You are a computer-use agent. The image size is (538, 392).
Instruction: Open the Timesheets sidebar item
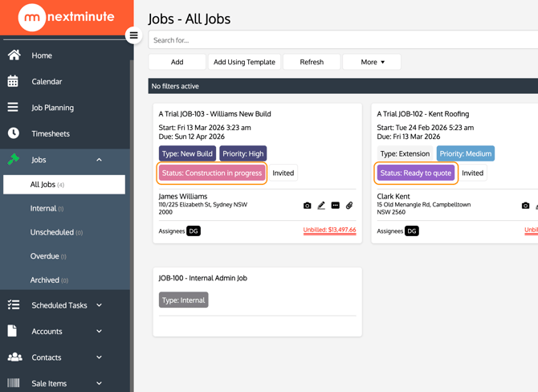coord(50,133)
